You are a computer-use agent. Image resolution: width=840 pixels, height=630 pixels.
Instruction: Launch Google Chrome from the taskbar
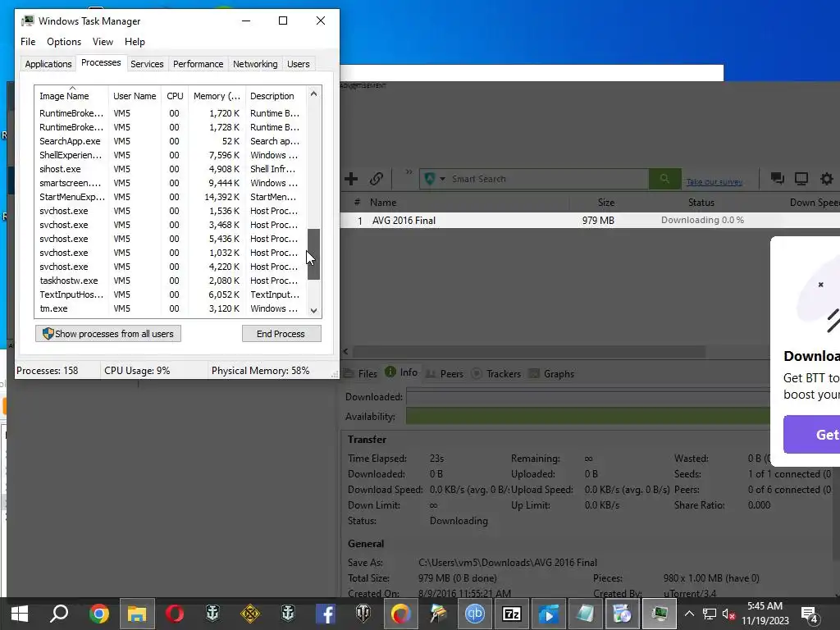click(x=99, y=614)
